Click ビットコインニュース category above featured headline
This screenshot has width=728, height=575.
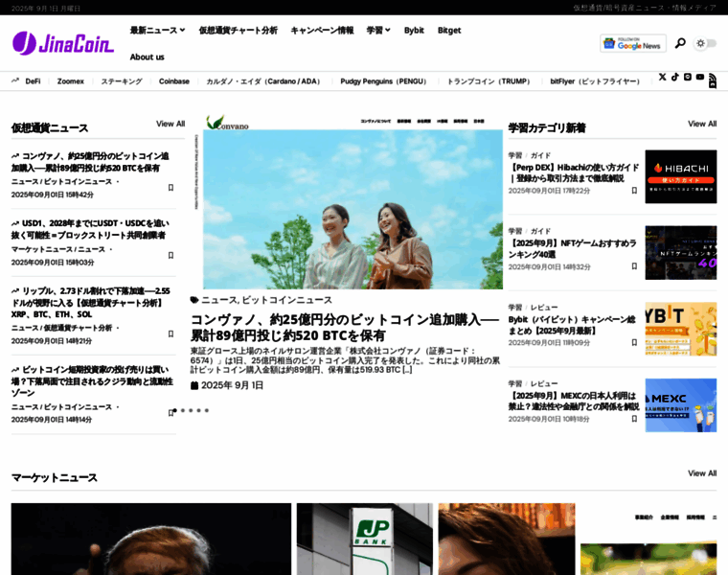click(x=287, y=300)
